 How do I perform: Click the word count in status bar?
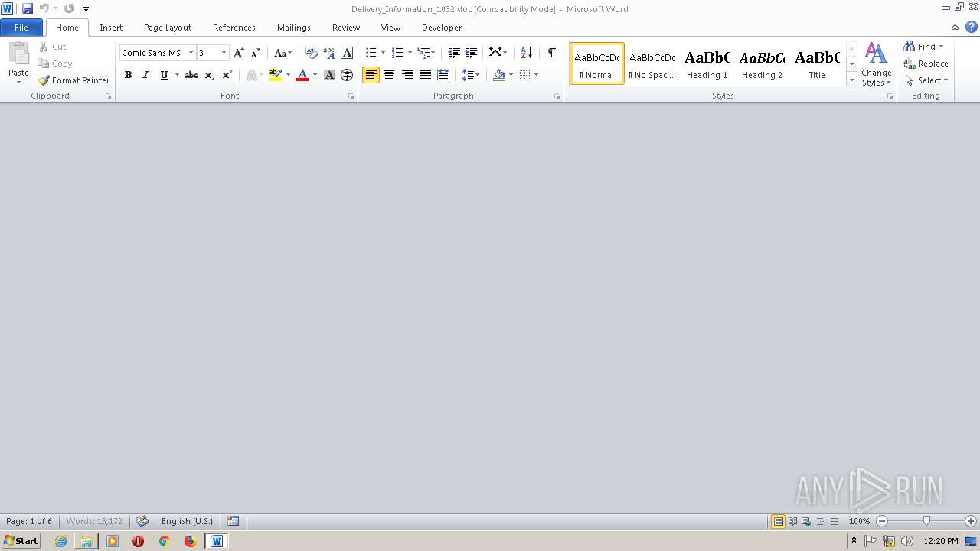94,521
